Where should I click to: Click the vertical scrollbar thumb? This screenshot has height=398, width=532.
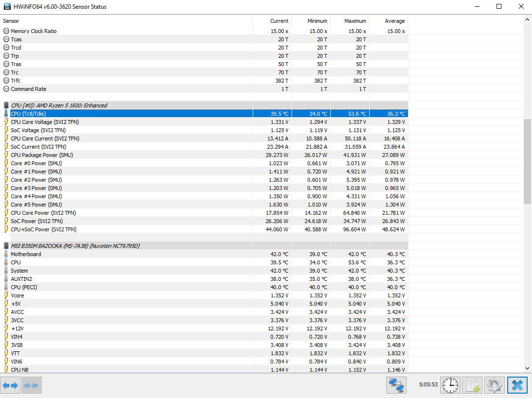(527, 161)
